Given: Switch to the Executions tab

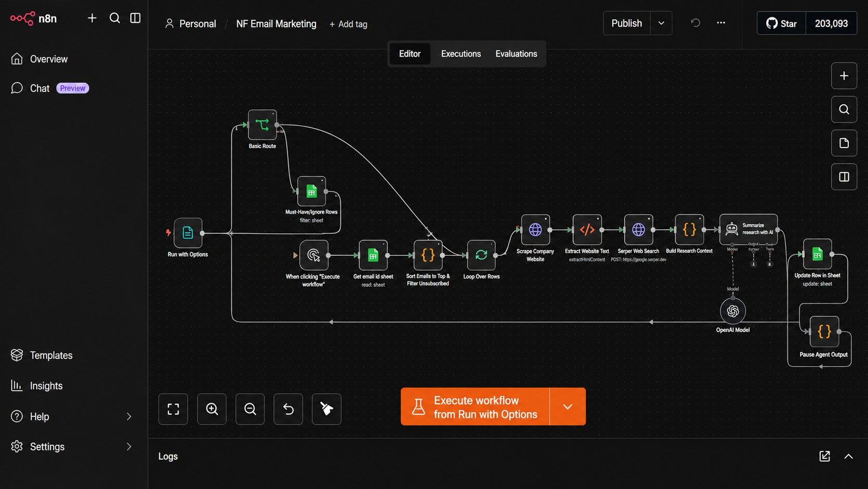Looking at the screenshot, I should pyautogui.click(x=461, y=54).
